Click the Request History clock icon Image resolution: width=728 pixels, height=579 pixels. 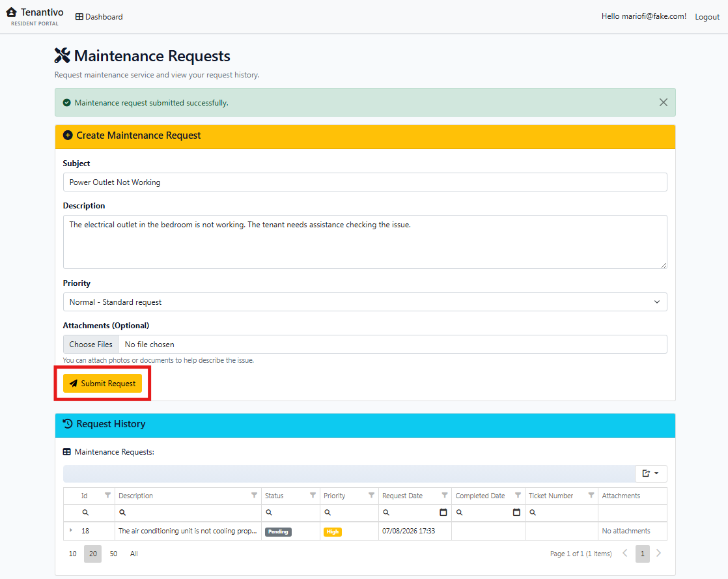pos(68,423)
